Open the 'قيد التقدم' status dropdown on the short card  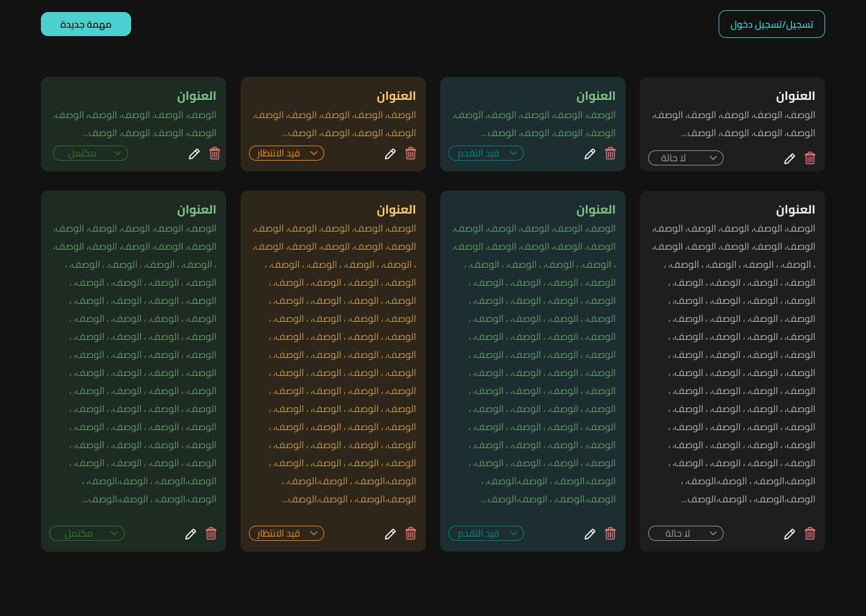tap(487, 153)
